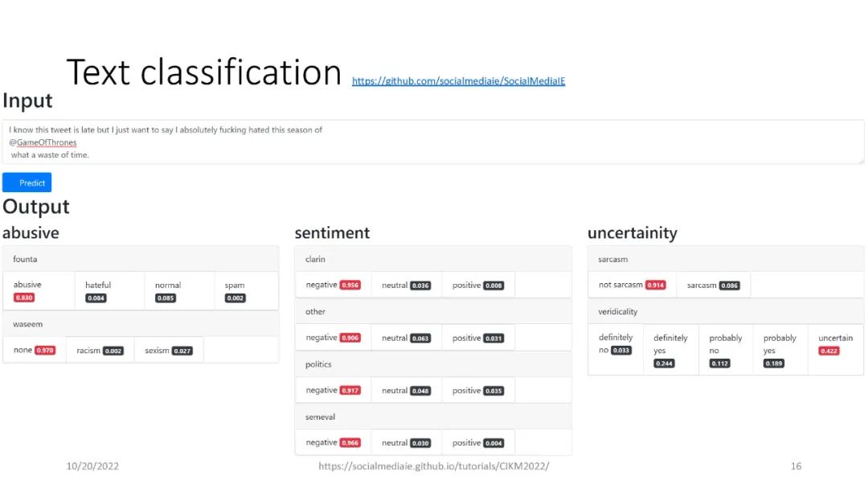The height and width of the screenshot is (489, 868).
Task: Click the veridicality section header
Action: 726,311
